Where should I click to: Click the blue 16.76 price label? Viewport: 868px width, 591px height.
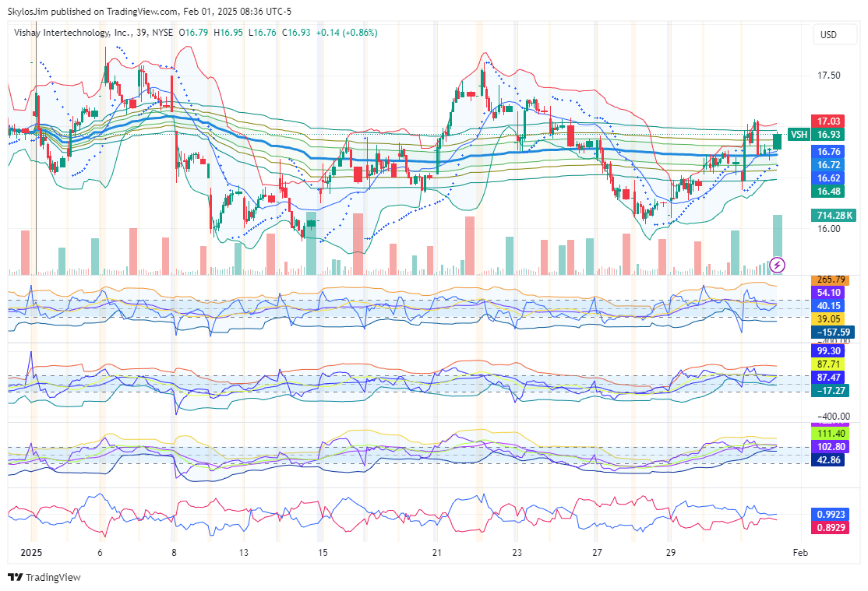(x=828, y=152)
